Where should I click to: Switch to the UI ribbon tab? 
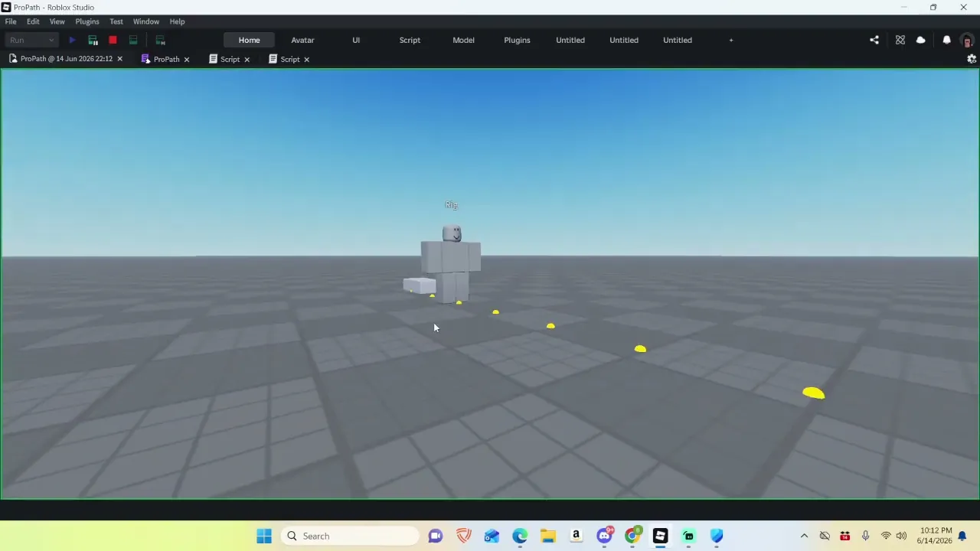click(356, 40)
